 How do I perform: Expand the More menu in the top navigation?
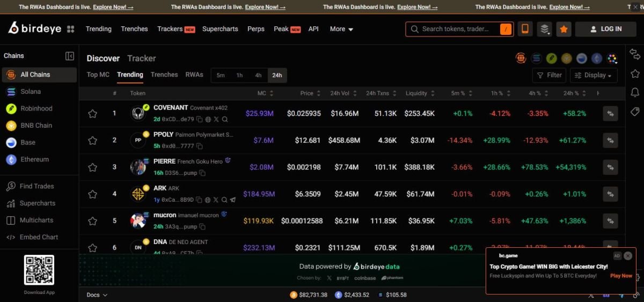pos(341,29)
